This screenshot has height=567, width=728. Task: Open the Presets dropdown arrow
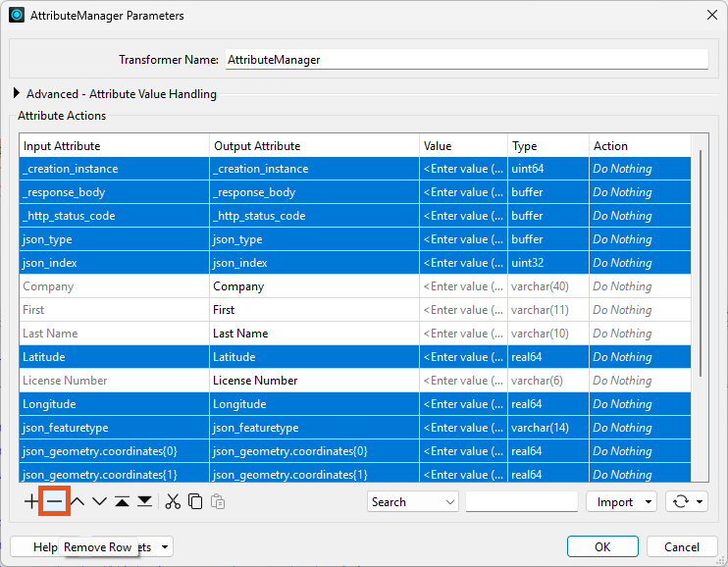(x=165, y=546)
